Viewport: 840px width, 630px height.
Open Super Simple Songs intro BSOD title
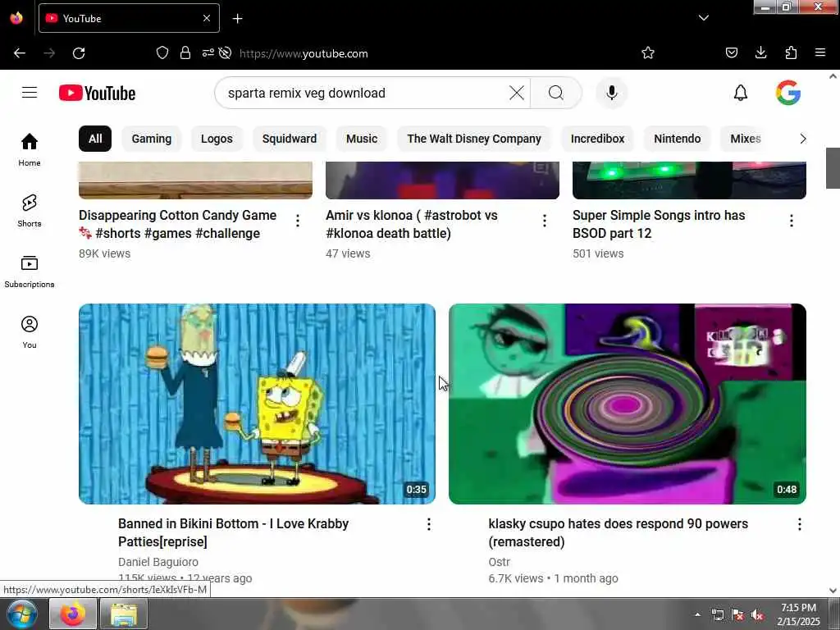pyautogui.click(x=659, y=225)
